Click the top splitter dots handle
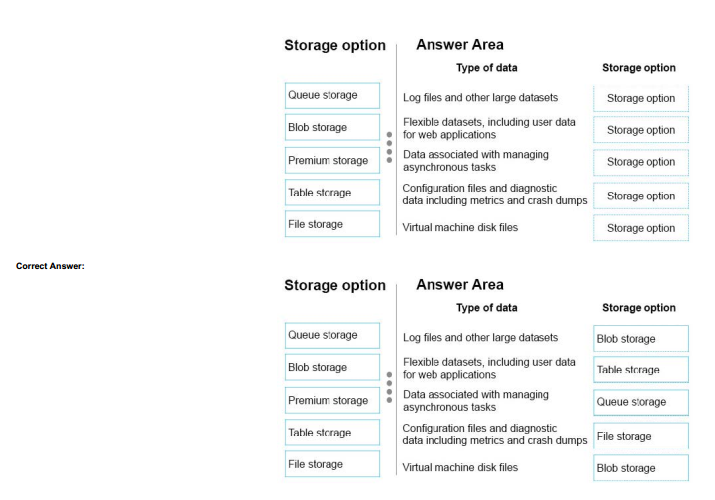 [x=389, y=147]
